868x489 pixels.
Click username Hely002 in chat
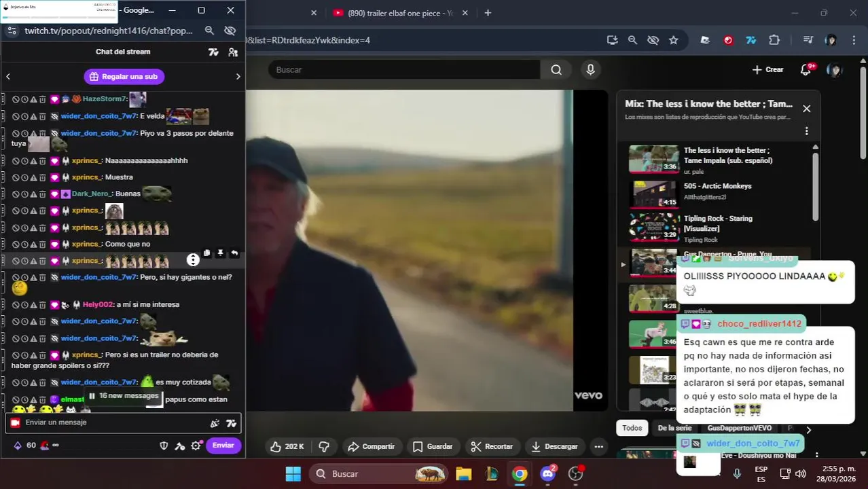point(98,304)
